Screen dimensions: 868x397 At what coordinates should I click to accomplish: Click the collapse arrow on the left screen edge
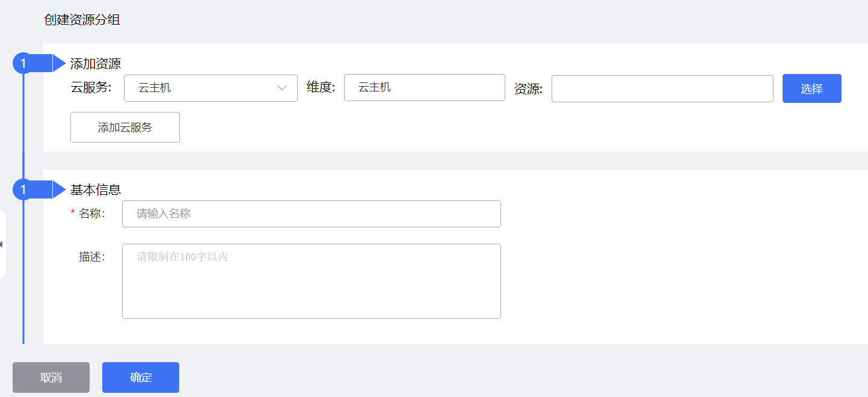click(x=2, y=243)
